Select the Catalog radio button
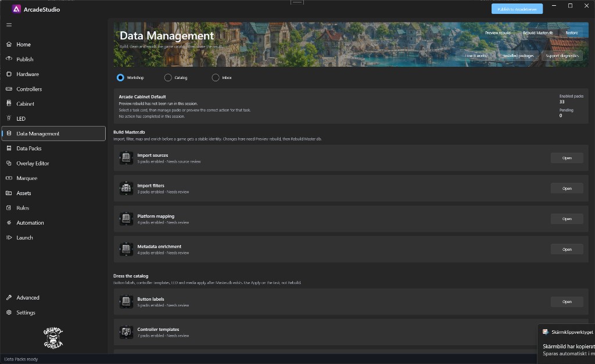This screenshot has width=595, height=364. pos(168,77)
